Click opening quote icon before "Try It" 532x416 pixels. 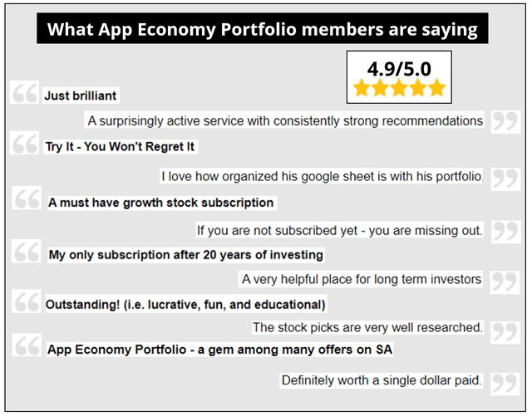coord(26,145)
